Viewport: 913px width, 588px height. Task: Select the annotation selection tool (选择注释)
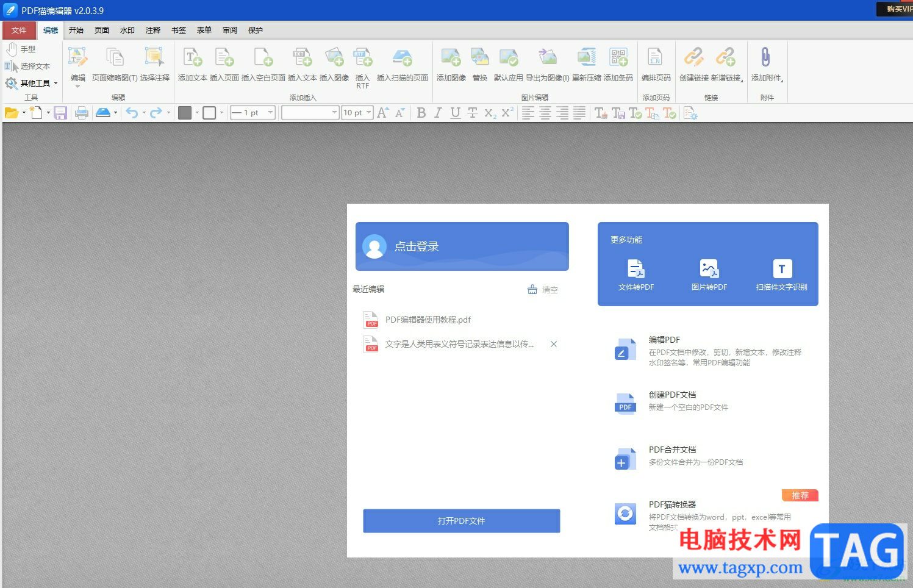(x=155, y=65)
